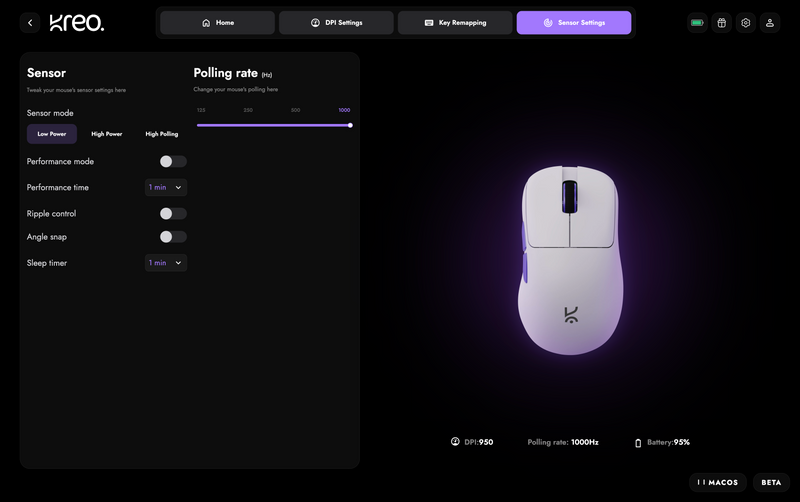Open the user profile icon
The image size is (800, 502).
(769, 22)
